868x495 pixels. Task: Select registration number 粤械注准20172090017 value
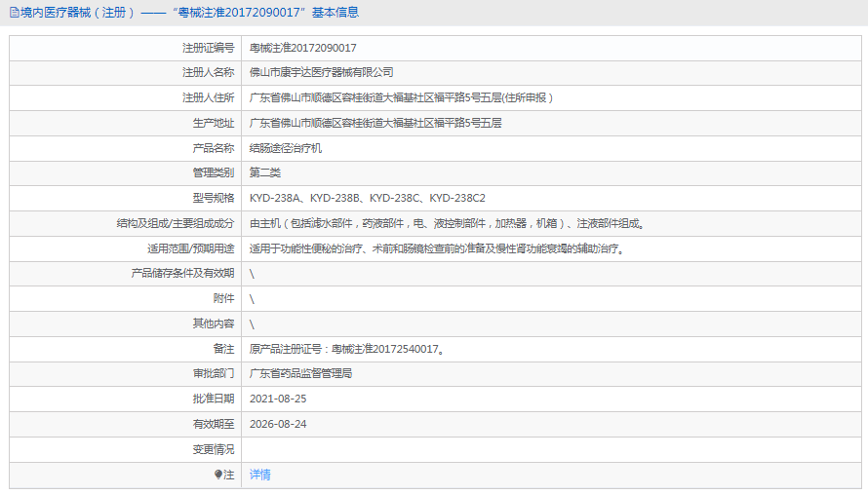click(302, 48)
